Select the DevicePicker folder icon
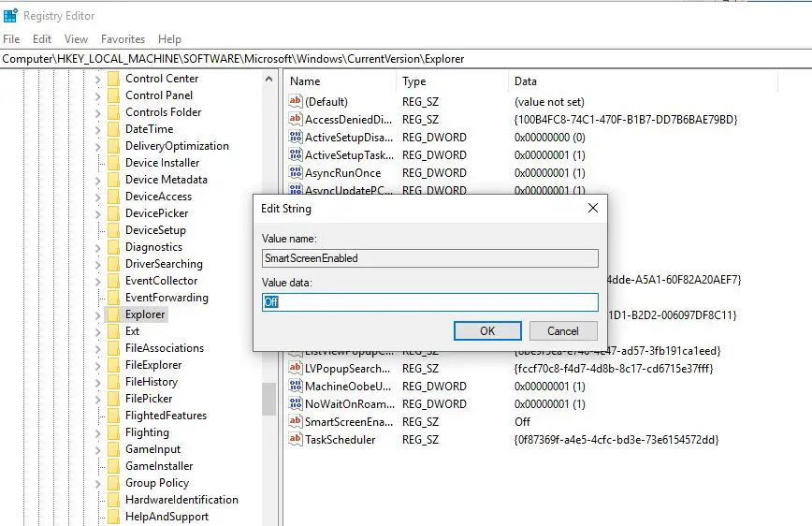The image size is (812, 526). pos(113,213)
